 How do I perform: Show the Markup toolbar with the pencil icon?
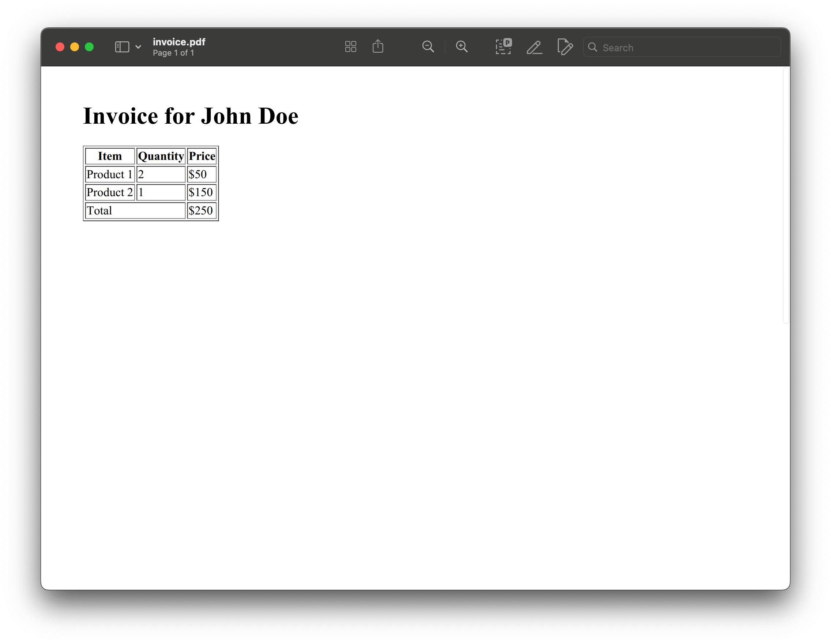click(x=534, y=47)
